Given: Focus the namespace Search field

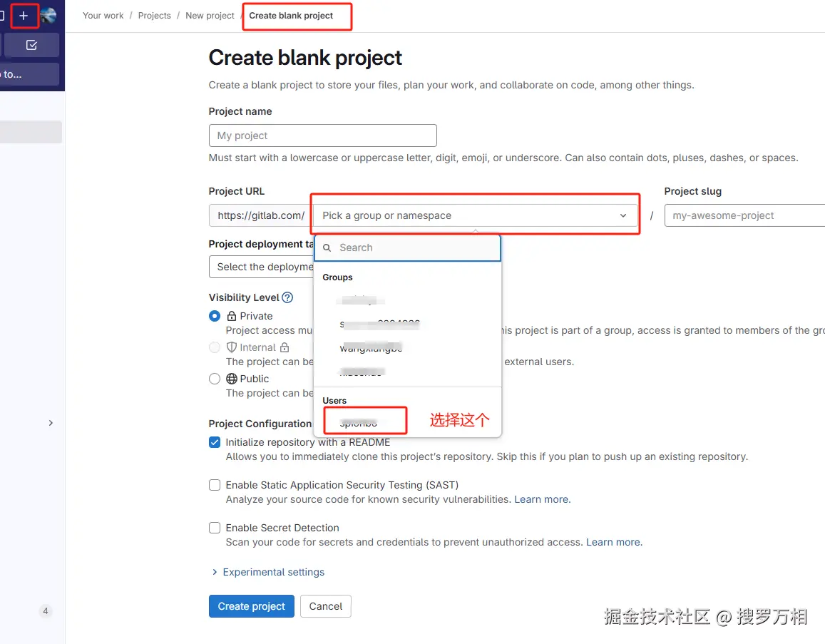Looking at the screenshot, I should (407, 247).
